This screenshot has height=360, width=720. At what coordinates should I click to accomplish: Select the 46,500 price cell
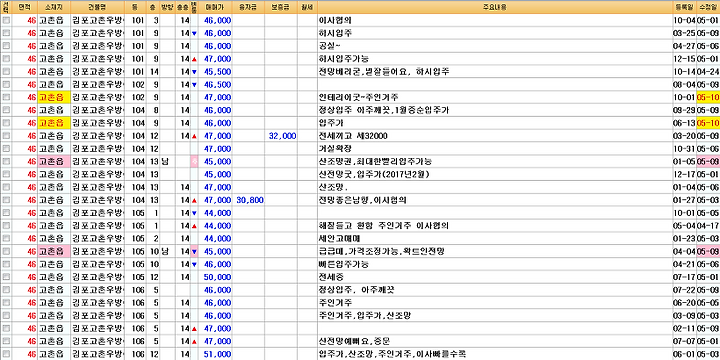point(215,85)
